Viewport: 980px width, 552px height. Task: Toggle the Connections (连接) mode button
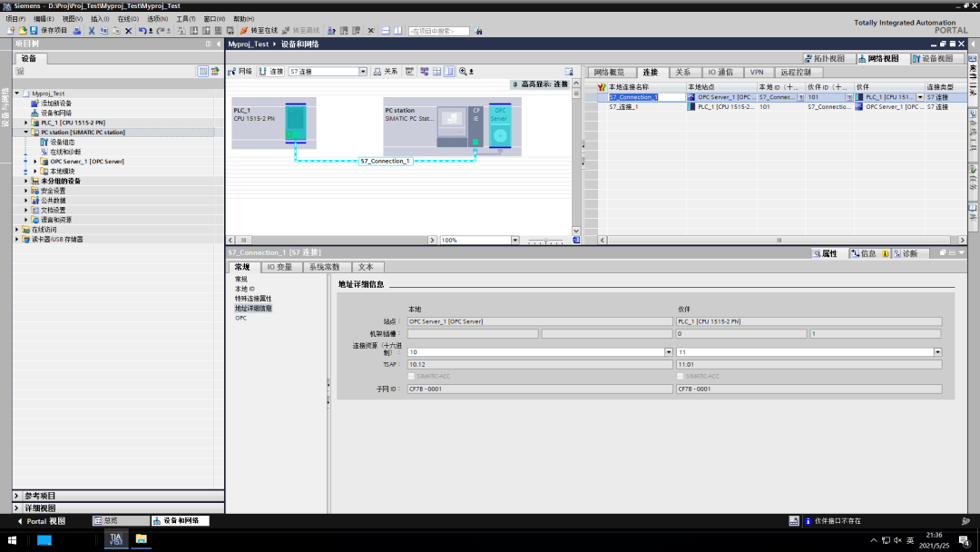271,72
